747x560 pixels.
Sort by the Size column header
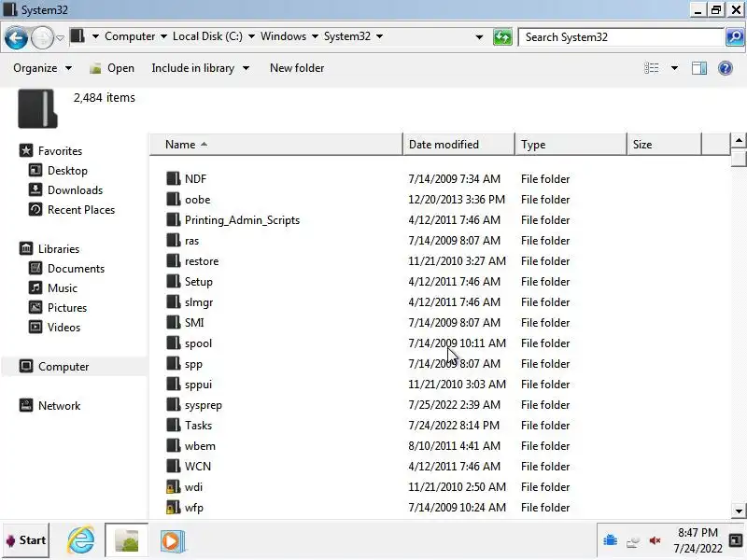pyautogui.click(x=664, y=145)
